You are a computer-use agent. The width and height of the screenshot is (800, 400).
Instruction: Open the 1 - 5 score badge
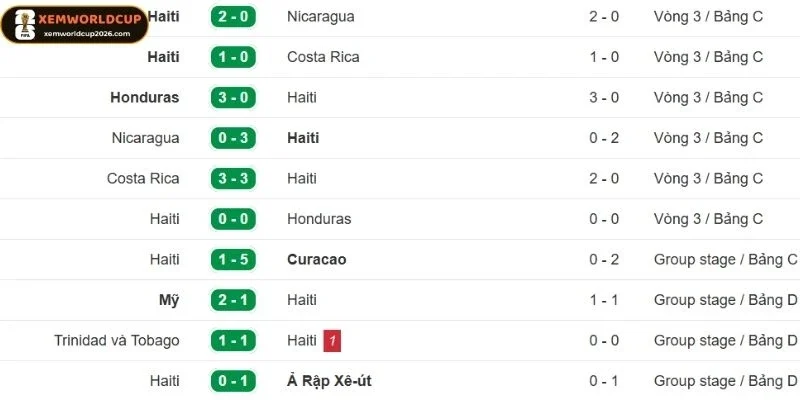(x=232, y=259)
